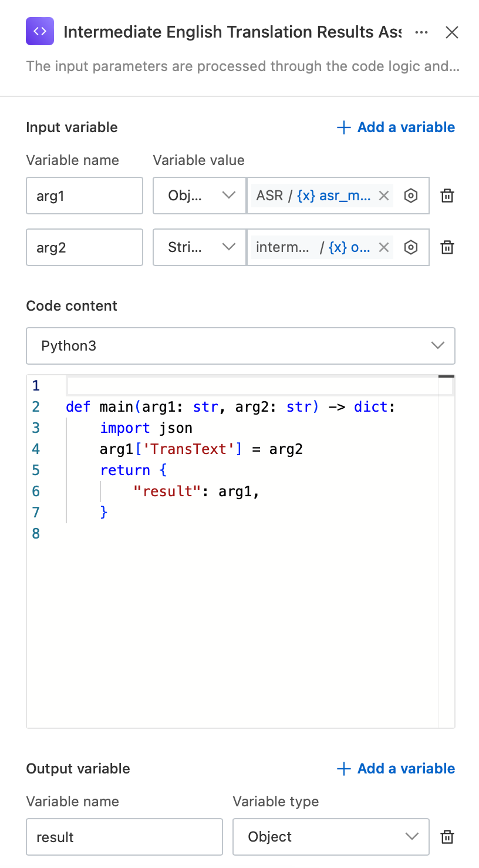Close the code node panel

coord(451,32)
